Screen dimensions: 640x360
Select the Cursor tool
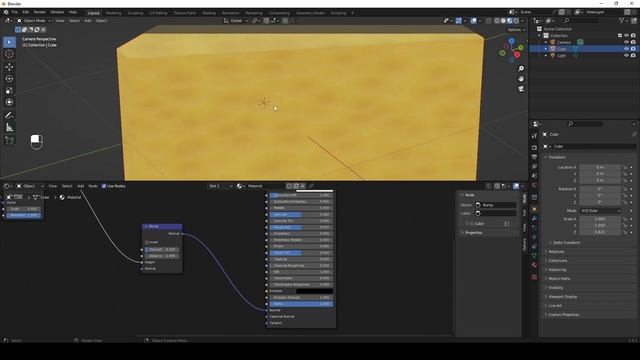(9, 54)
